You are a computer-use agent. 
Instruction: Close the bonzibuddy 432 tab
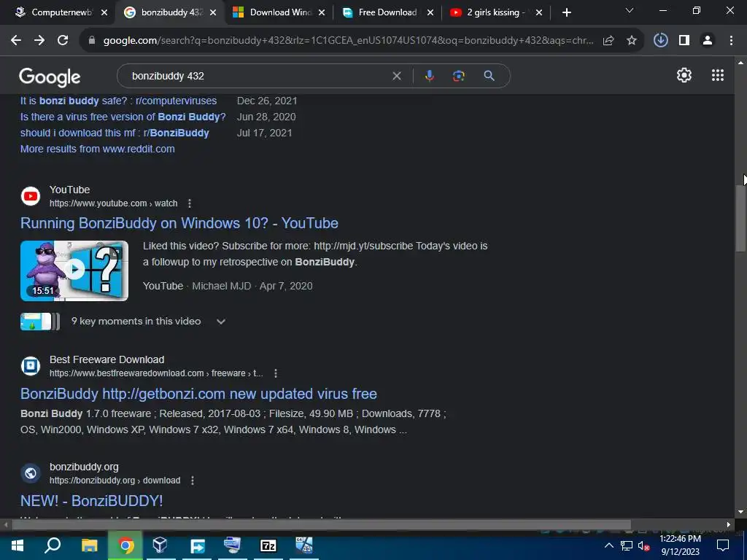(x=213, y=13)
